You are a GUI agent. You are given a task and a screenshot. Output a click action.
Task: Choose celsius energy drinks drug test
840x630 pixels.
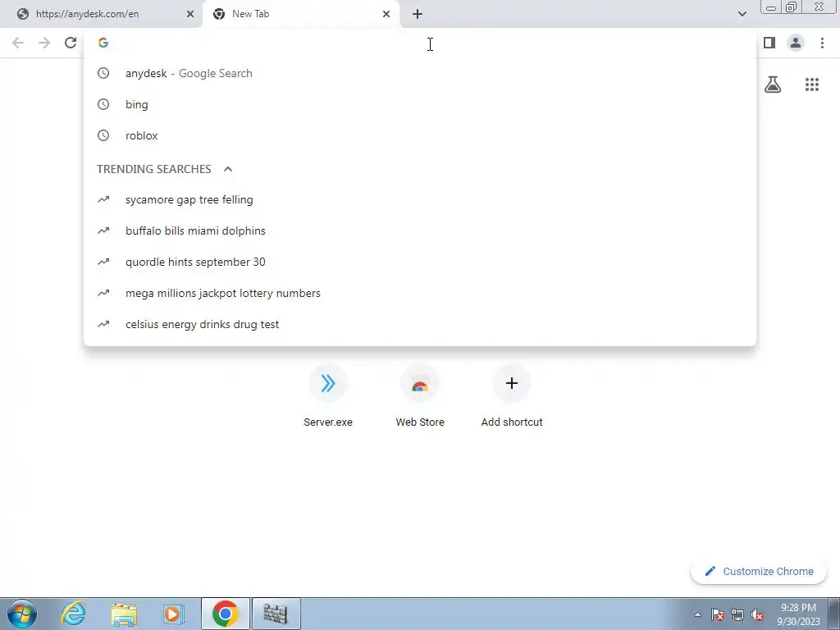click(x=420, y=324)
